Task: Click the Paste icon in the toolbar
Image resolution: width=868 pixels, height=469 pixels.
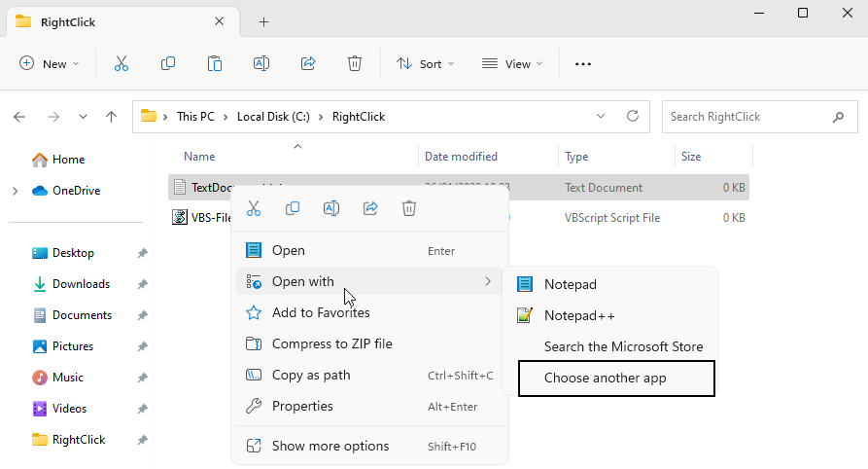Action: [215, 63]
